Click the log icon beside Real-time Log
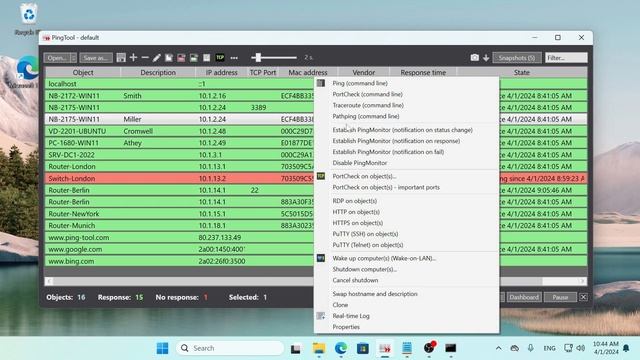This screenshot has height=360, width=640. coord(321,316)
